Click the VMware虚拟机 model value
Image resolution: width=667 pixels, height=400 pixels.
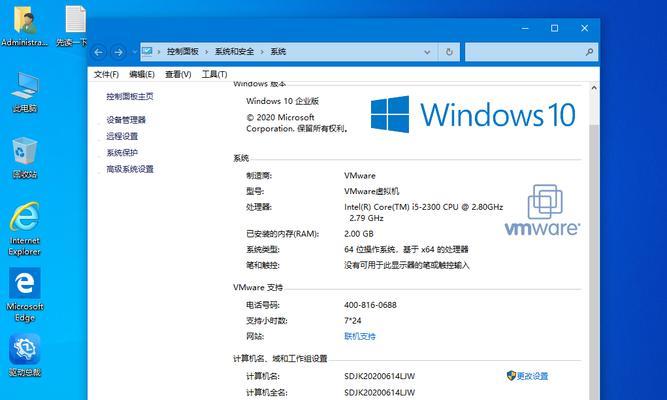[372, 191]
